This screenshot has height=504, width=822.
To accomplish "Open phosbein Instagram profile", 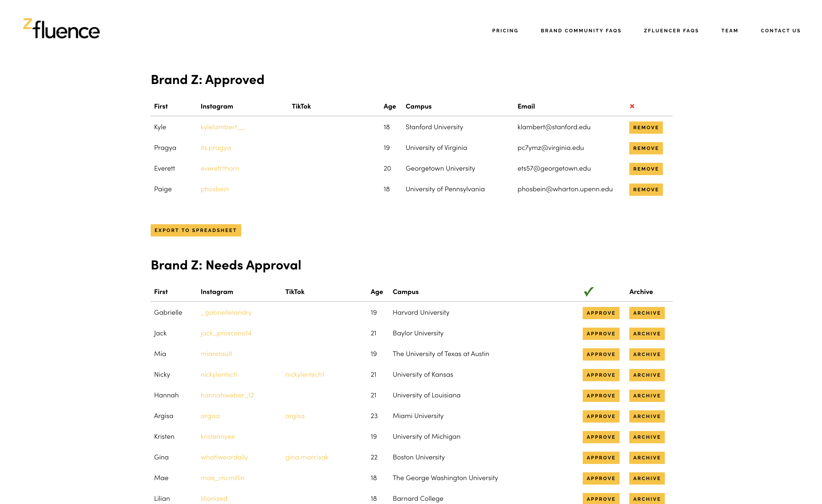I will pyautogui.click(x=214, y=189).
